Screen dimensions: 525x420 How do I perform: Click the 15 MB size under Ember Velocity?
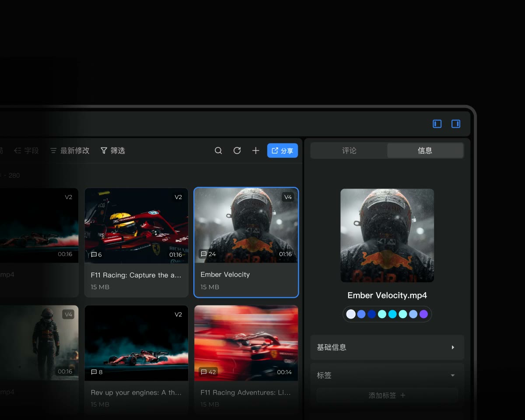coord(210,287)
